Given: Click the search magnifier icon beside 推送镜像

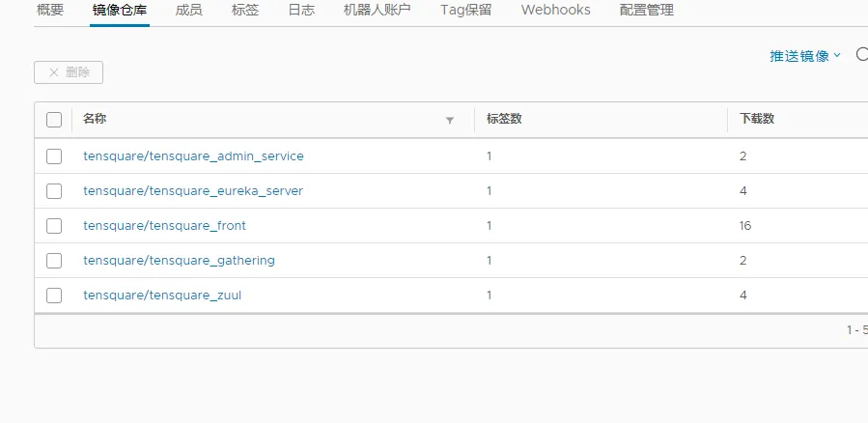Looking at the screenshot, I should point(862,54).
